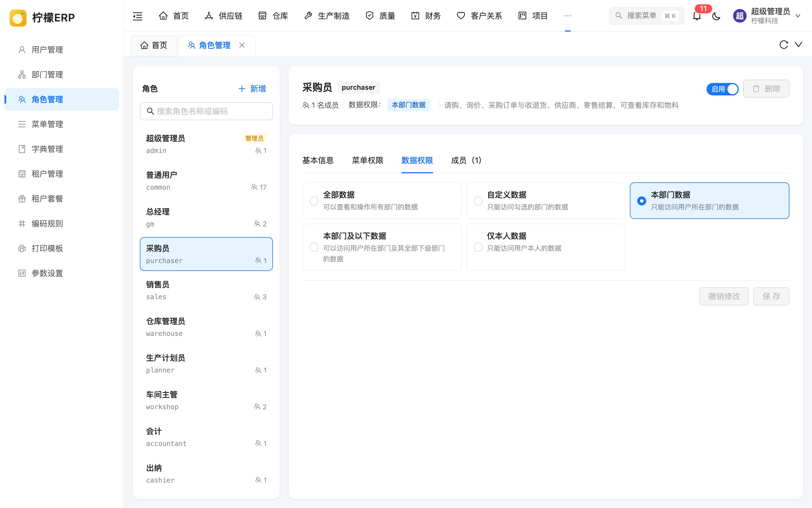The width and height of the screenshot is (812, 508).
Task: Open 菜单管理 in the sidebar
Action: tap(62, 124)
